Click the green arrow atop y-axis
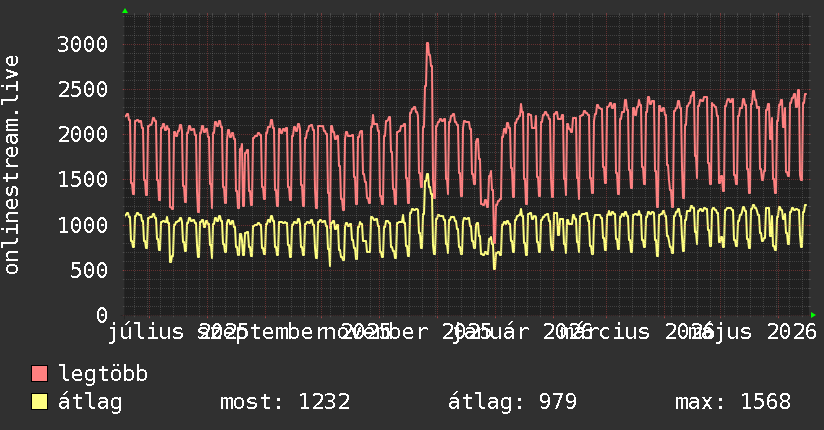This screenshot has height=430, width=824. 125,11
